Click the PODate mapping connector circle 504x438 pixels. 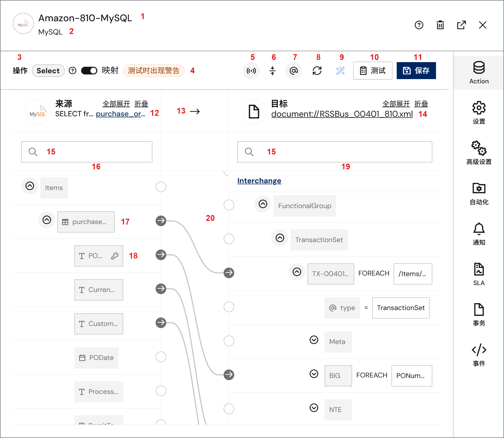click(161, 357)
